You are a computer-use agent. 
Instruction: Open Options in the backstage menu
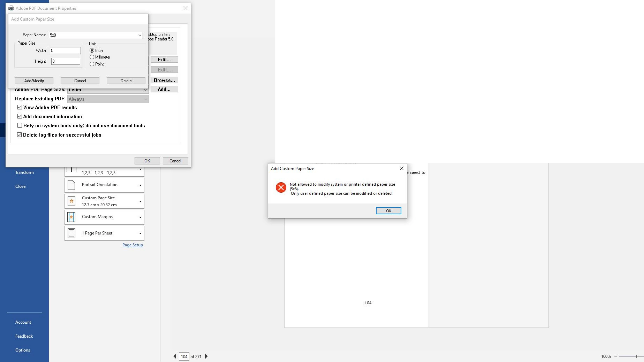tap(22, 350)
